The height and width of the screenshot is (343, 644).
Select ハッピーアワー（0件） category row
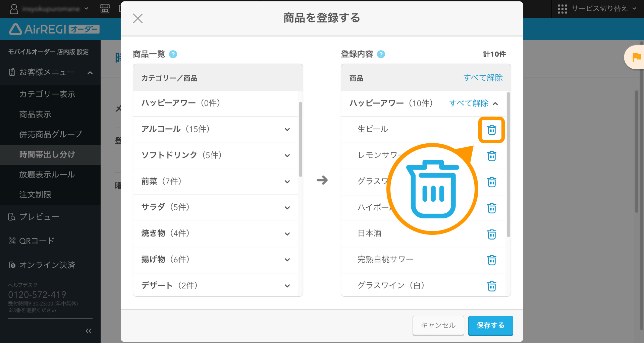[215, 103]
